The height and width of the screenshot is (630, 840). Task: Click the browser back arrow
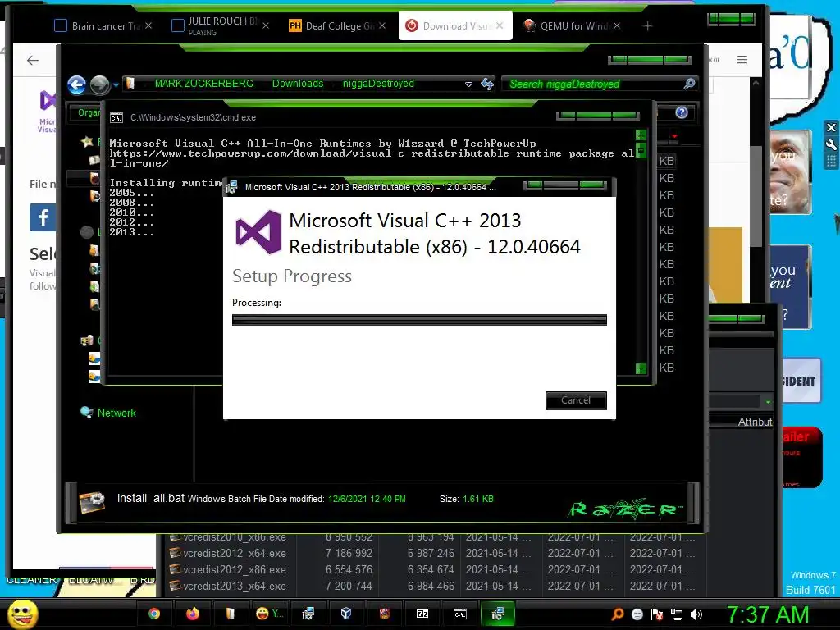click(x=33, y=60)
